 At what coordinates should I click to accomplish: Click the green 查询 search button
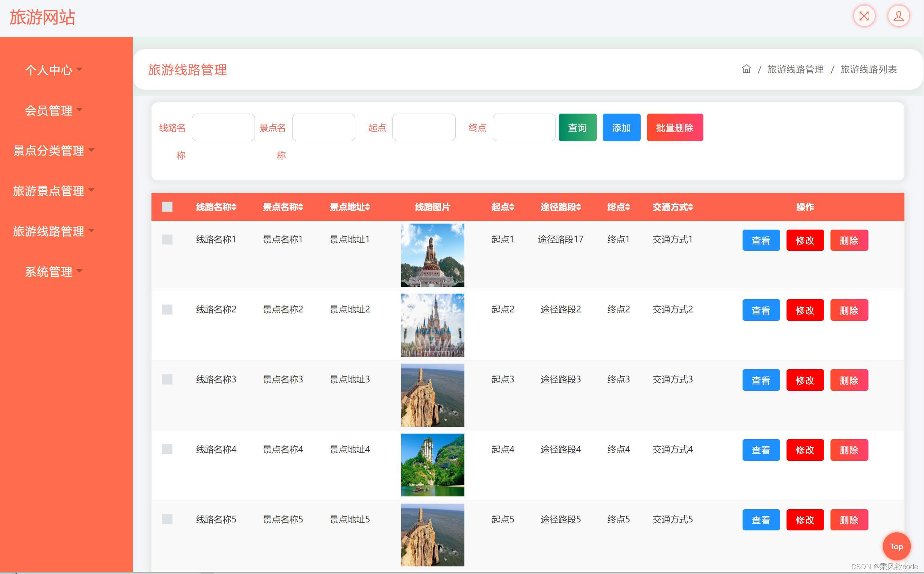coord(577,127)
